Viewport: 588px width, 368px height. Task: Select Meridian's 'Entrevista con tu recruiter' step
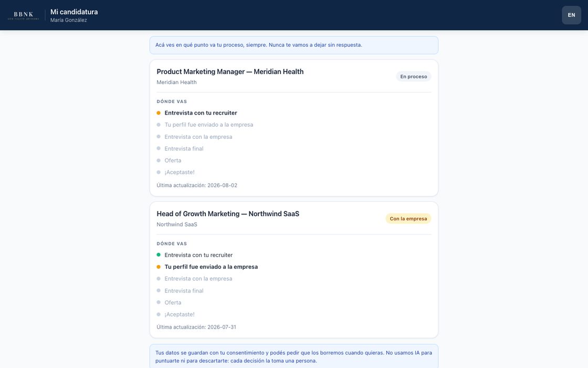pyautogui.click(x=201, y=113)
